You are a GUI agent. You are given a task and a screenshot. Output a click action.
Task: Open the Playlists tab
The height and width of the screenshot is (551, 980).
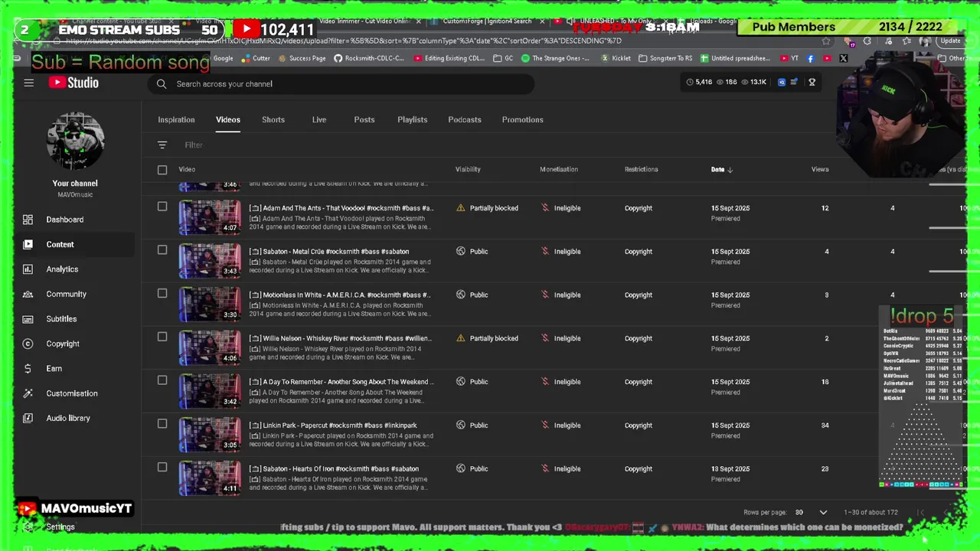click(x=412, y=119)
